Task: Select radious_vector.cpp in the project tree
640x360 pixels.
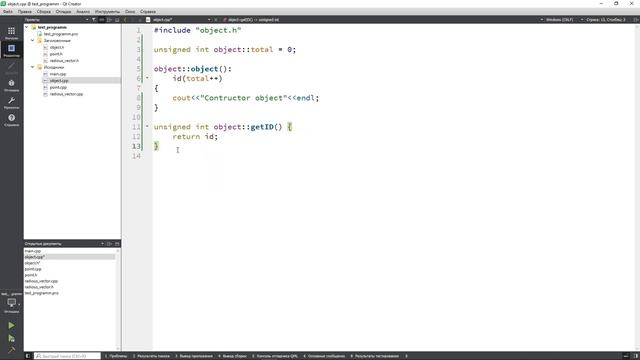Action: (x=66, y=94)
